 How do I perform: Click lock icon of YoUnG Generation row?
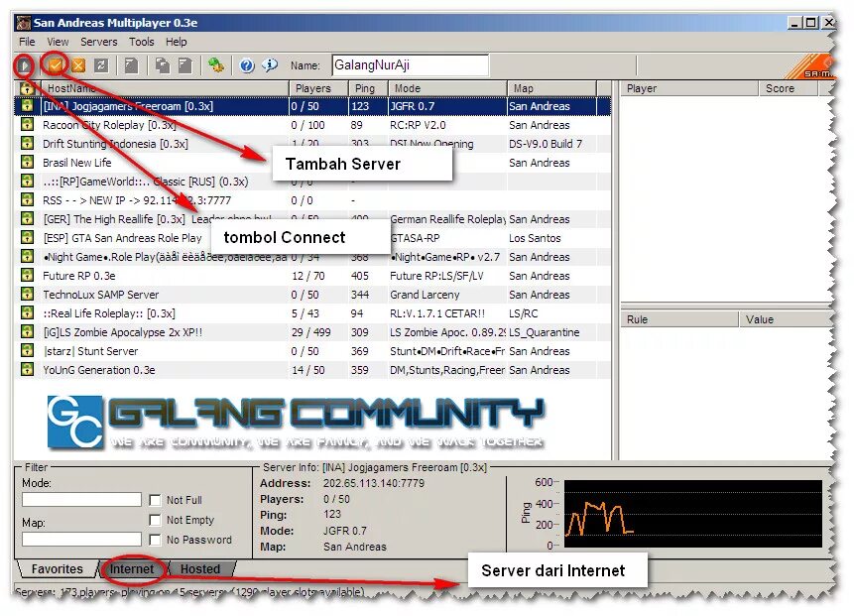point(27,370)
